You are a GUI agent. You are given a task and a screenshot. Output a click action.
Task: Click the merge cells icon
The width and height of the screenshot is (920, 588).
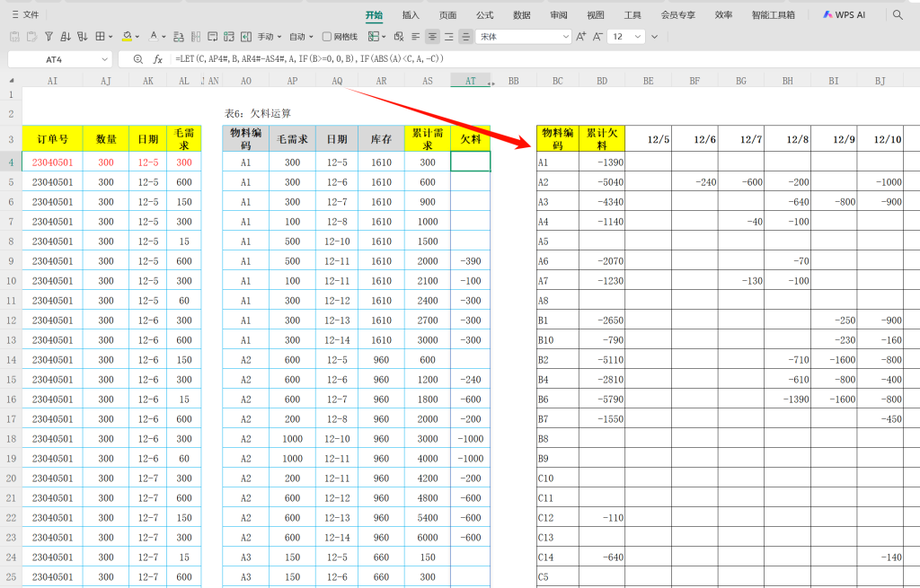pos(229,36)
